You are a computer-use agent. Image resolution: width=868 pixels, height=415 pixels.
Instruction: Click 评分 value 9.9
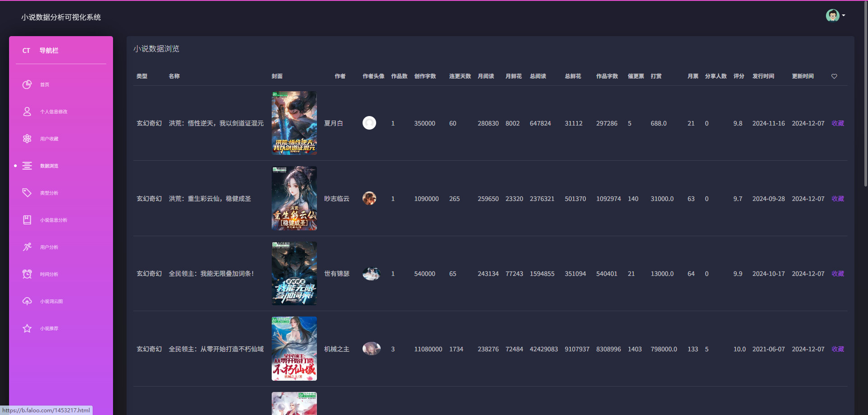[x=738, y=274]
